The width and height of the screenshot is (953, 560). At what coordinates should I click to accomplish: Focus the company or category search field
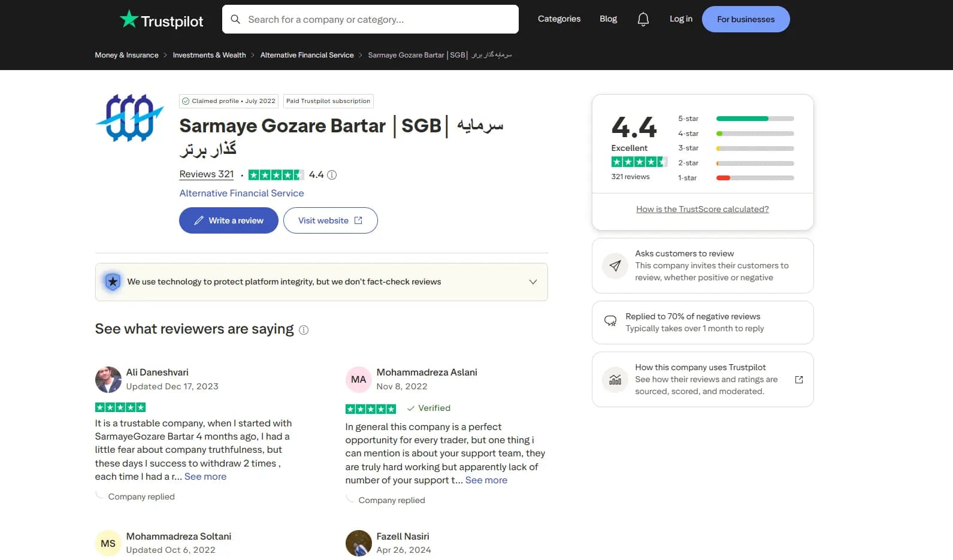(370, 19)
